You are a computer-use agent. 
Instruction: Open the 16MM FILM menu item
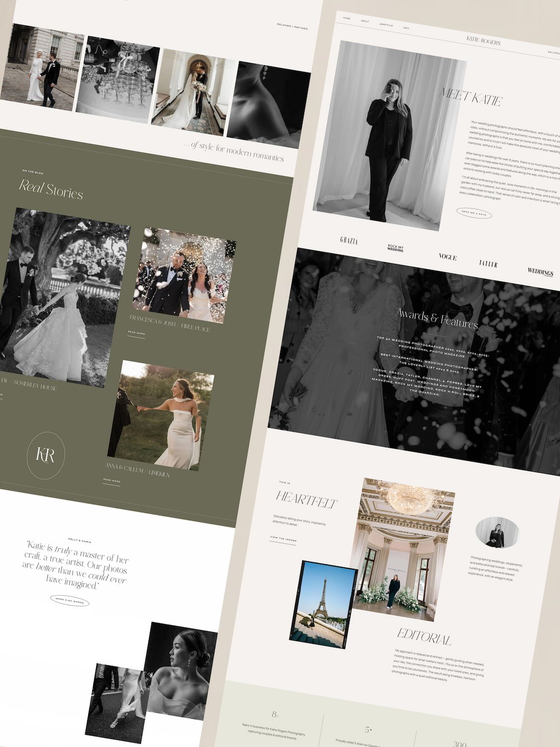386,25
